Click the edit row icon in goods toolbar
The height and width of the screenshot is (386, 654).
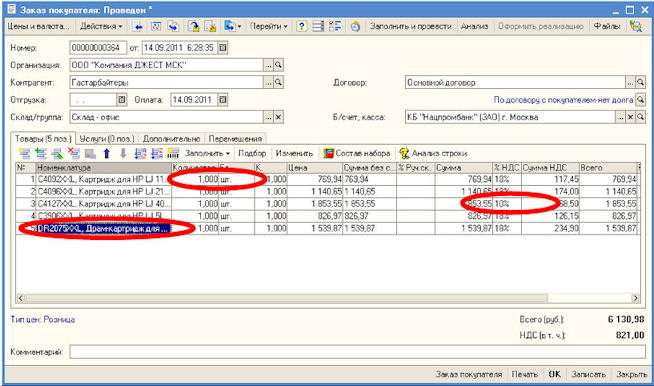[x=57, y=154]
